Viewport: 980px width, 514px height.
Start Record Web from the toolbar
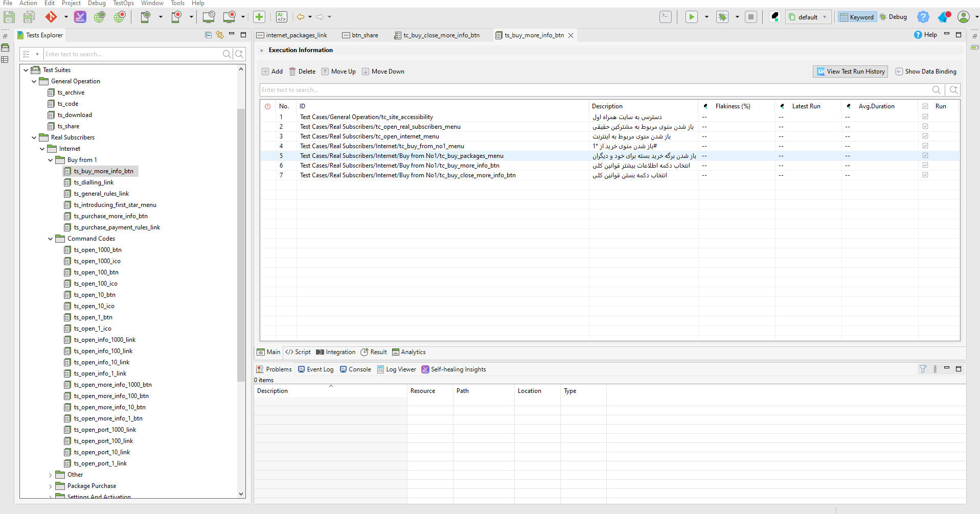coord(120,17)
